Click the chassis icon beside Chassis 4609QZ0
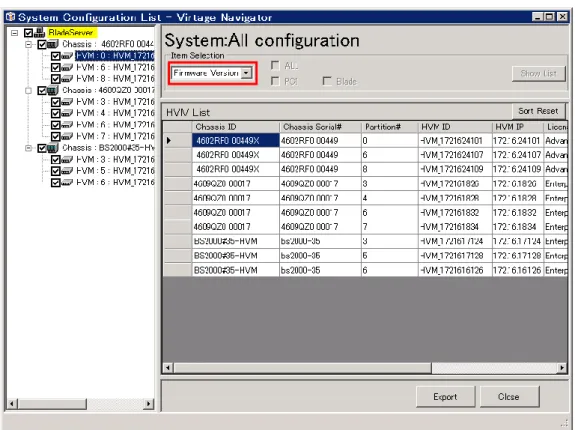The width and height of the screenshot is (575, 430). click(53, 90)
